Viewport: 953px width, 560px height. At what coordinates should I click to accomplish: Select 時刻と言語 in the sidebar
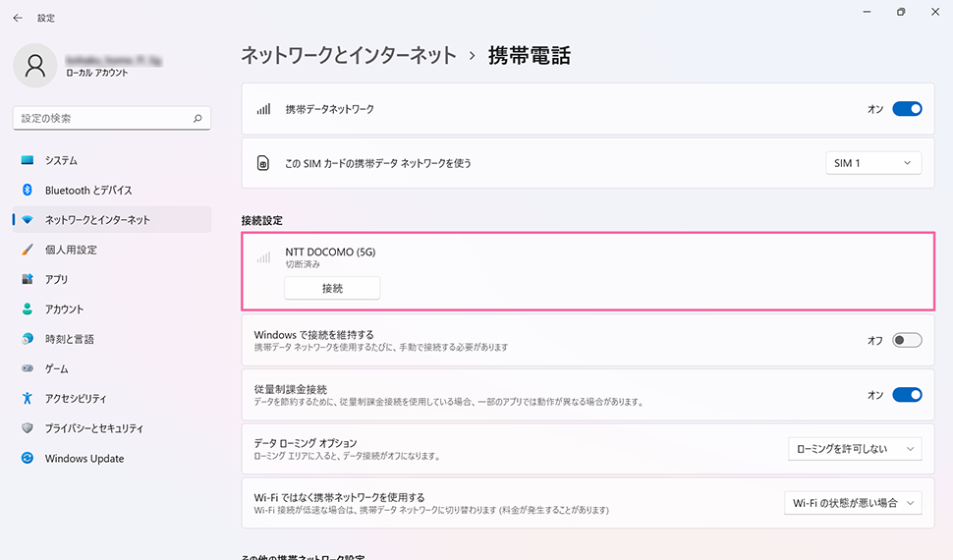click(69, 339)
